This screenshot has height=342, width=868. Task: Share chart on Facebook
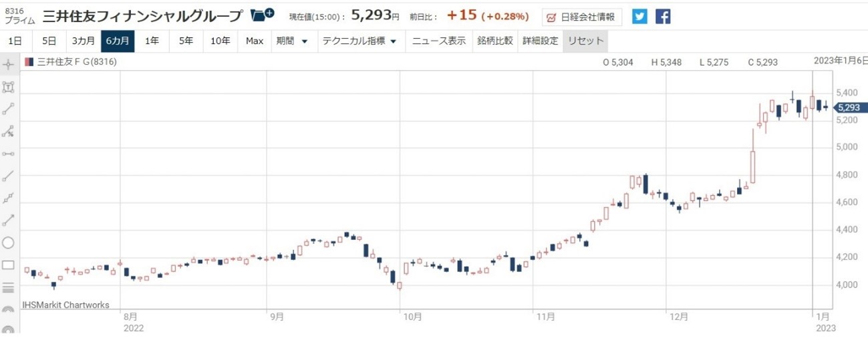663,16
